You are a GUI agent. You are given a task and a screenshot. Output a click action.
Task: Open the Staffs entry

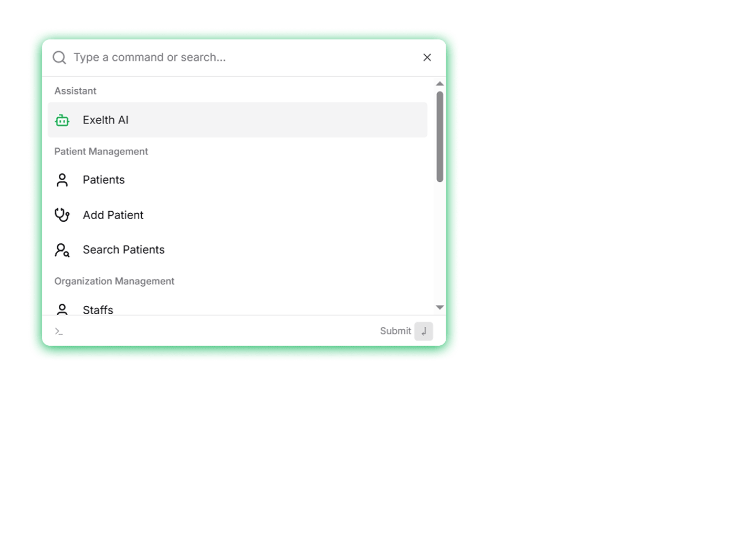pos(98,309)
